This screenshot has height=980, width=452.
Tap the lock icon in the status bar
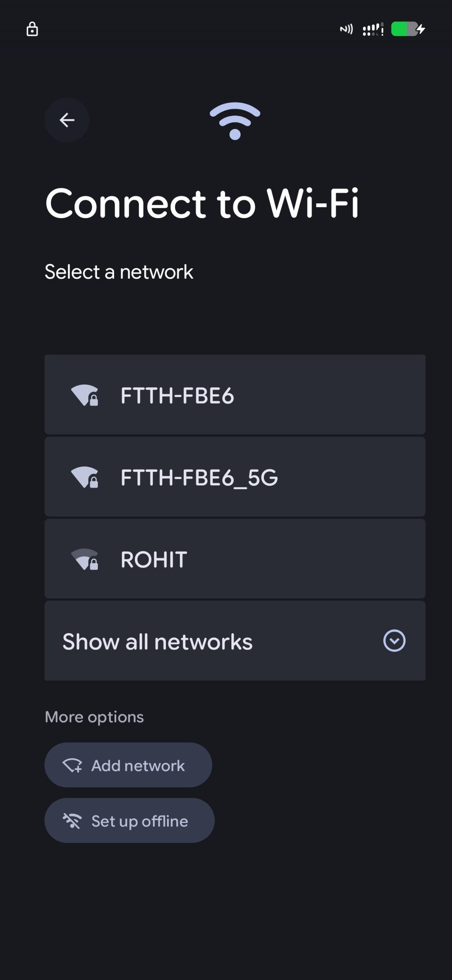[x=32, y=29]
